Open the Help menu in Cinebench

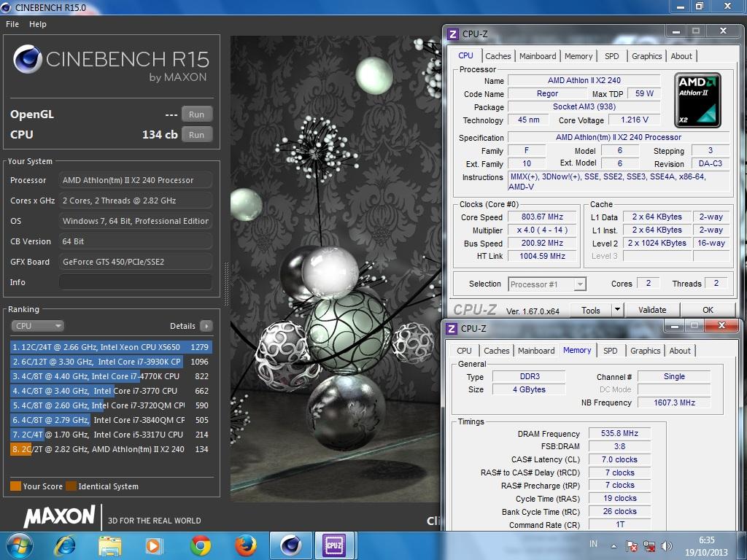coord(38,24)
